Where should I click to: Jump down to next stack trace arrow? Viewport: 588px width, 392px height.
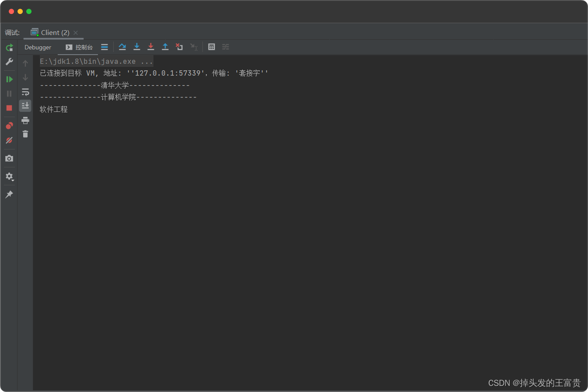point(25,77)
